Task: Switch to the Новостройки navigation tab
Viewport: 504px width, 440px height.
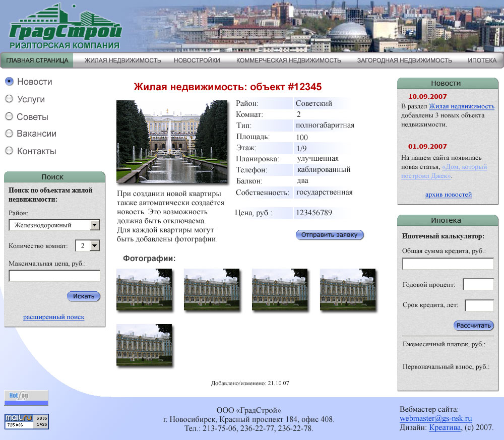Action: [197, 60]
